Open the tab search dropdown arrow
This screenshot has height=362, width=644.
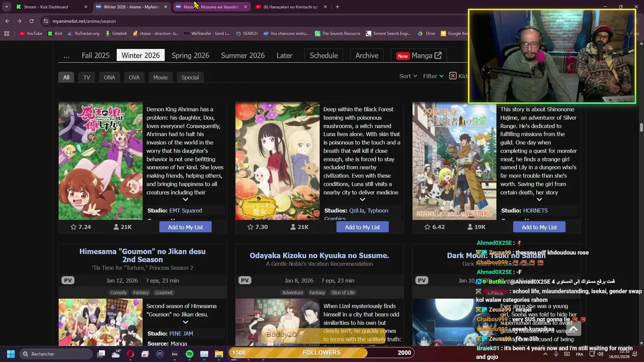click(7, 7)
